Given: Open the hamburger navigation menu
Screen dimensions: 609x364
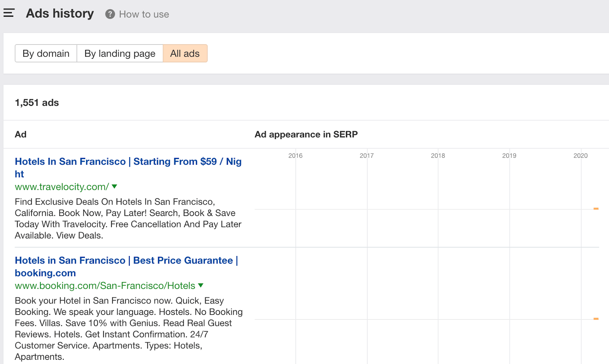Looking at the screenshot, I should 9,13.
